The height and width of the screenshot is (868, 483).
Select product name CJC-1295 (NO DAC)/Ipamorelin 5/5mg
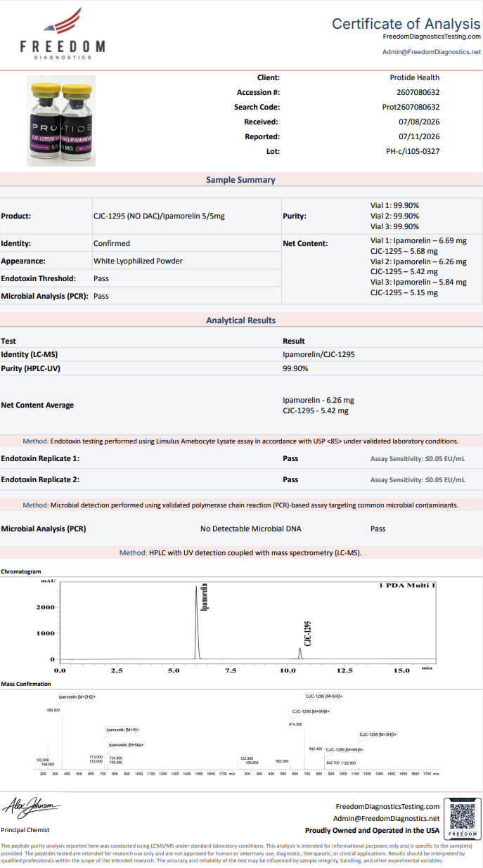(x=159, y=216)
